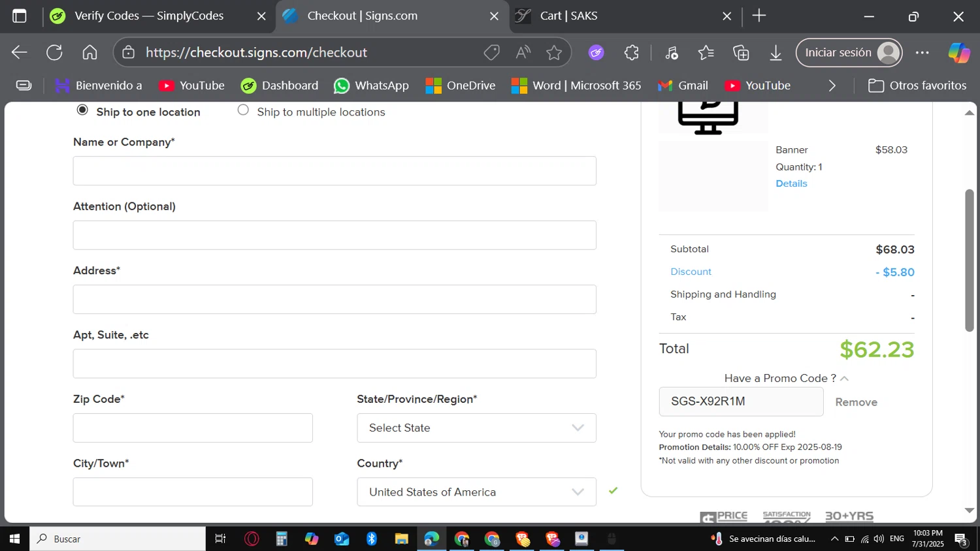
Task: Open the Windows notification center
Action: [960, 539]
